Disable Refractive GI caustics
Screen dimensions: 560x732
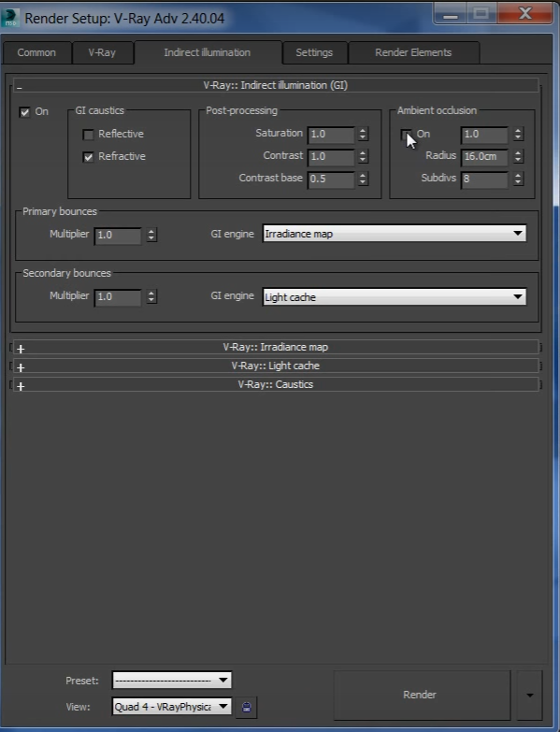click(x=88, y=157)
